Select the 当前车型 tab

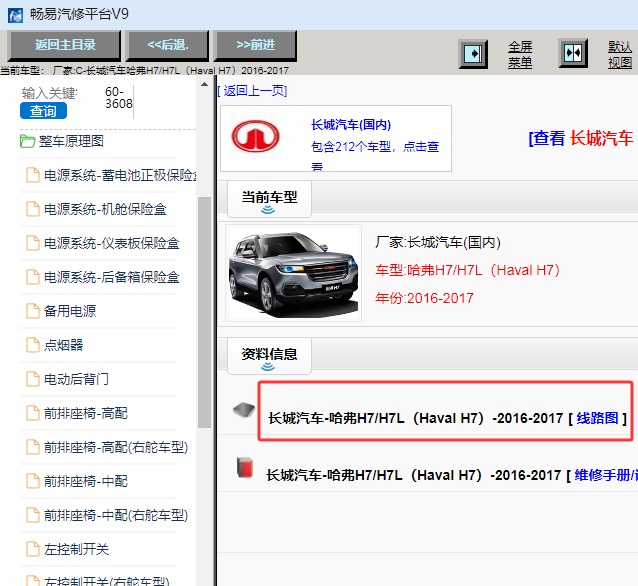(x=269, y=199)
